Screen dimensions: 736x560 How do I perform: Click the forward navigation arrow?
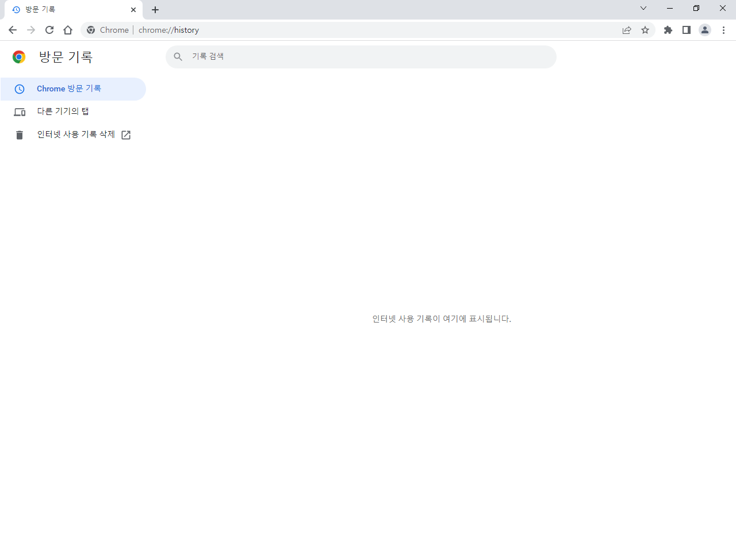pos(31,30)
